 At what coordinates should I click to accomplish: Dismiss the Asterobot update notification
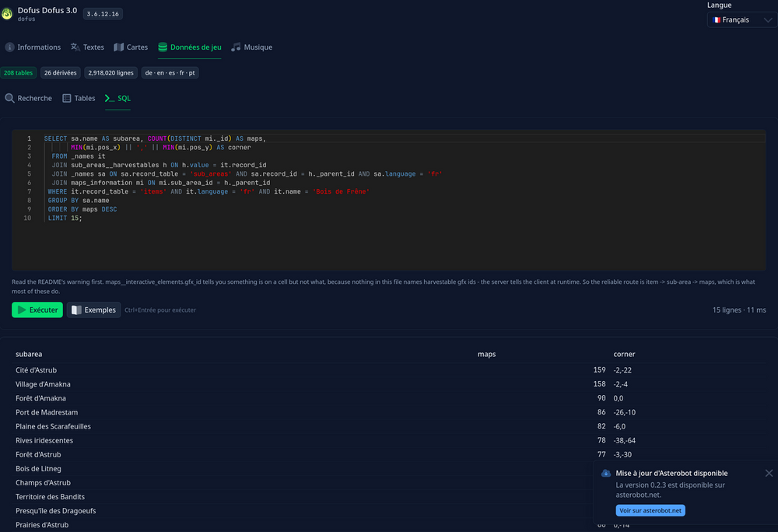tap(769, 473)
